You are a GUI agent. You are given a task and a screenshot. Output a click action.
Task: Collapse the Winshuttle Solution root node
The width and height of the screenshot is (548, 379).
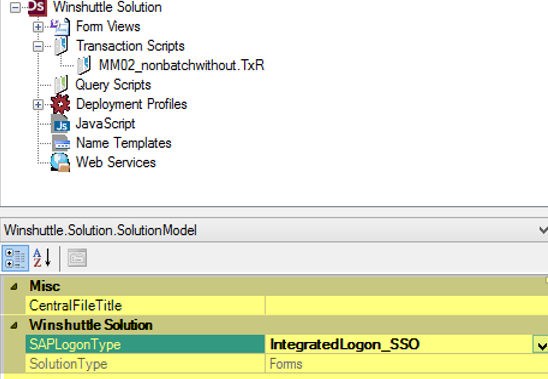(15, 7)
